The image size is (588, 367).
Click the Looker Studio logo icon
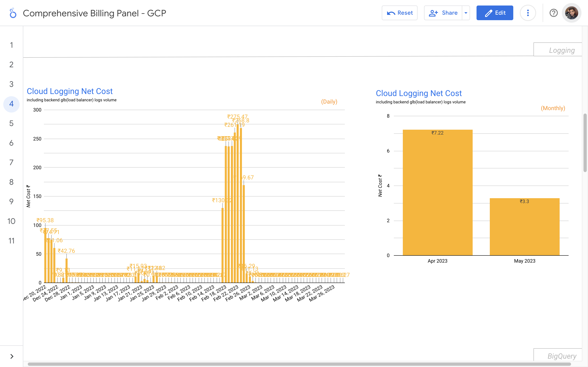tap(13, 13)
